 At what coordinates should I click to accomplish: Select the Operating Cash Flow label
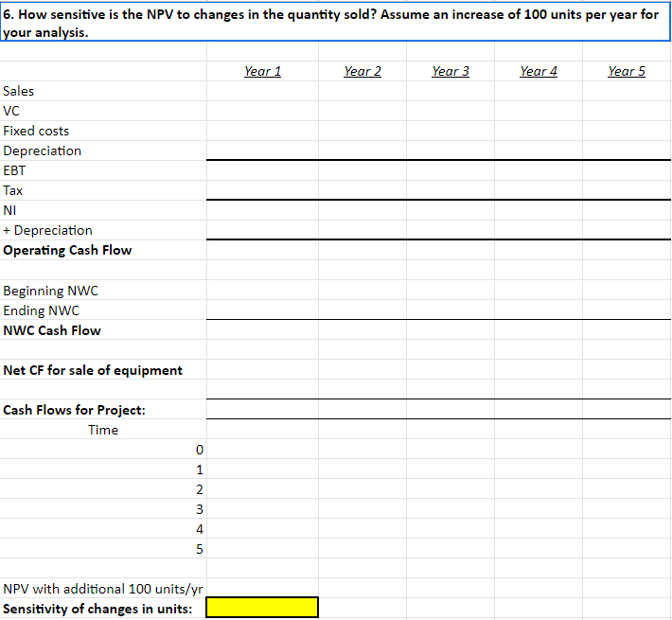[x=67, y=250]
